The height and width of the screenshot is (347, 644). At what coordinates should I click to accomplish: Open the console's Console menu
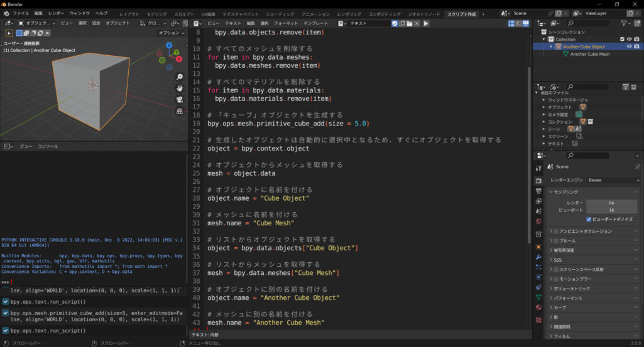48,146
